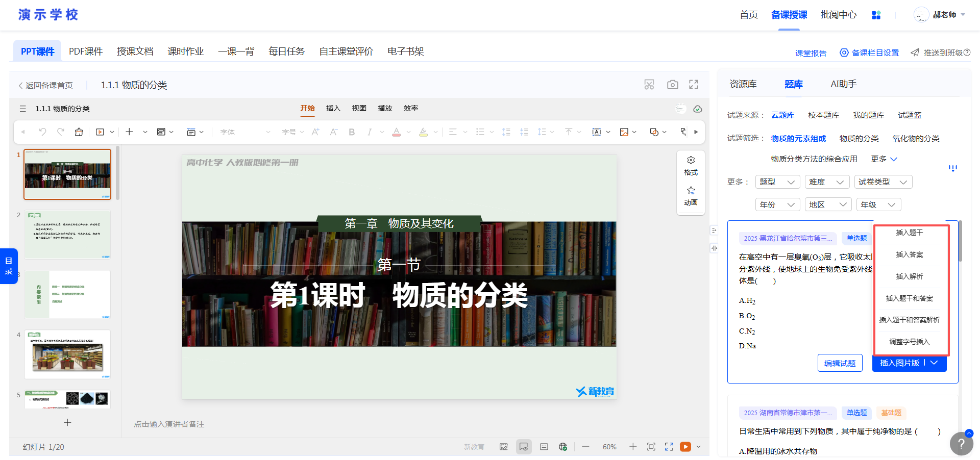
Task: Open the 动画 animation panel
Action: pos(691,196)
